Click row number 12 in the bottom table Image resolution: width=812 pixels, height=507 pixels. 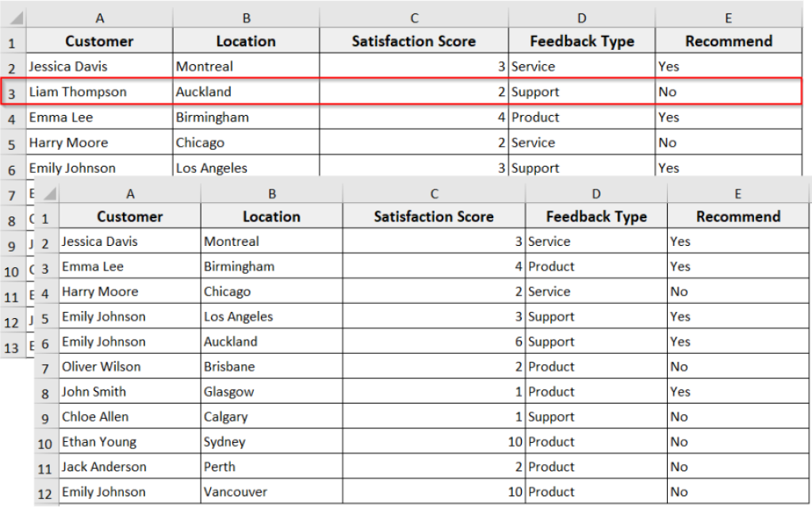click(x=44, y=492)
